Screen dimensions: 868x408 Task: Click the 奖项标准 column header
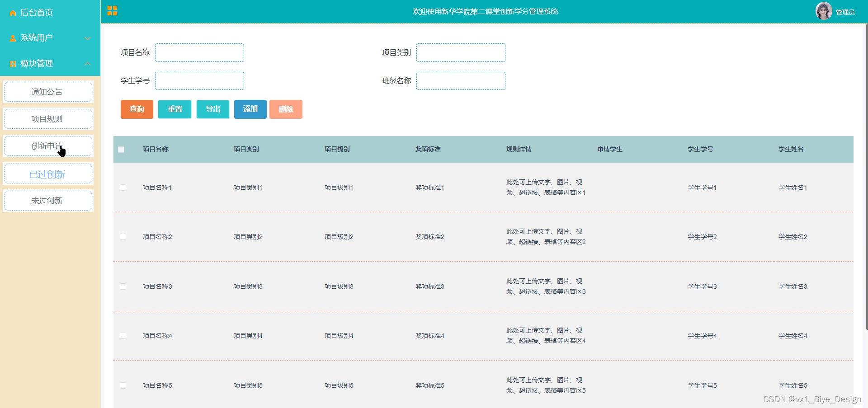(428, 149)
